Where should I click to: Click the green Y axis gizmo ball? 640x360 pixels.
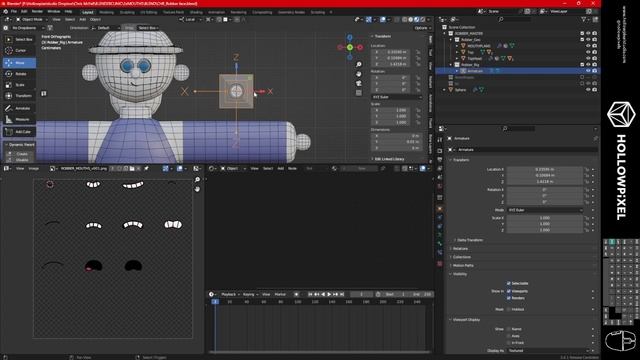click(x=350, y=47)
